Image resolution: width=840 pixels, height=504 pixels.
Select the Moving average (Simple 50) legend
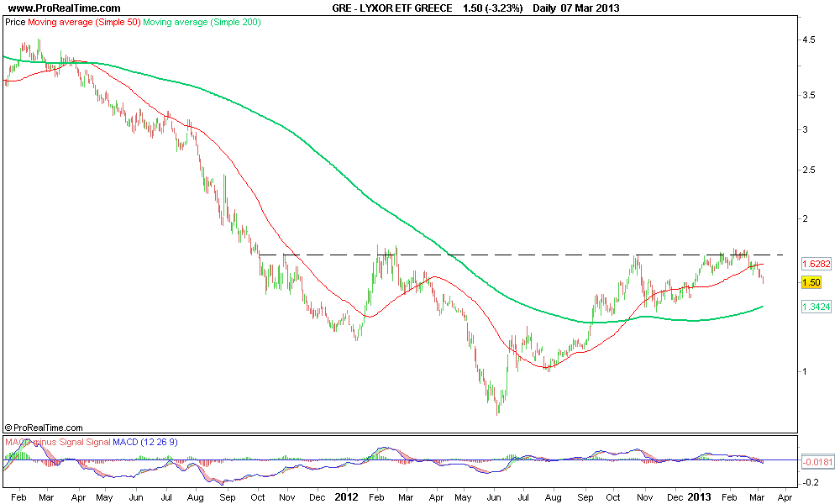point(84,23)
